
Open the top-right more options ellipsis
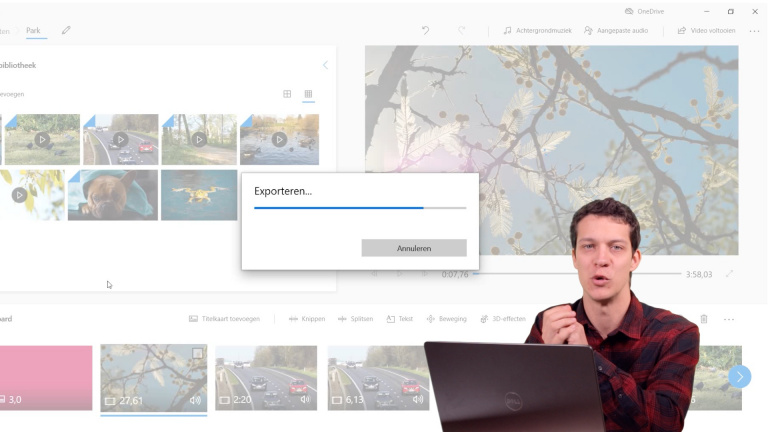[x=754, y=31]
